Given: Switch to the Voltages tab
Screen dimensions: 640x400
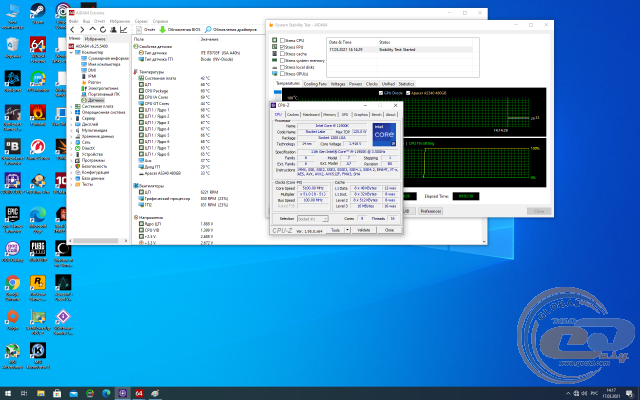Looking at the screenshot, I should coord(338,84).
